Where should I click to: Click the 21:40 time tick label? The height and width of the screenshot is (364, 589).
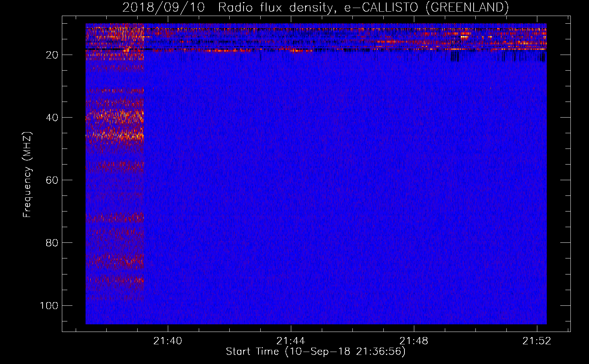(x=168, y=341)
